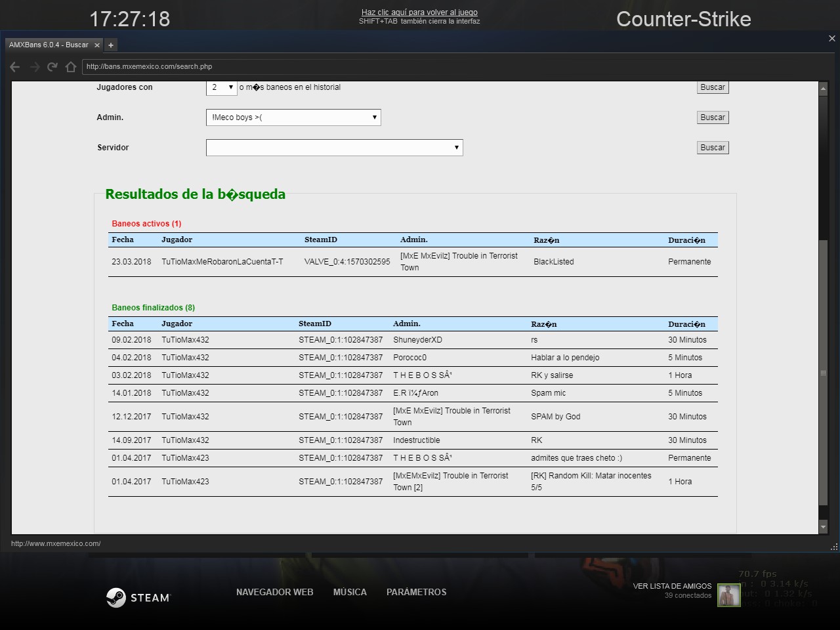Viewport: 840px width, 630px height.
Task: Click reason 'Spam mic'
Action: click(x=548, y=393)
